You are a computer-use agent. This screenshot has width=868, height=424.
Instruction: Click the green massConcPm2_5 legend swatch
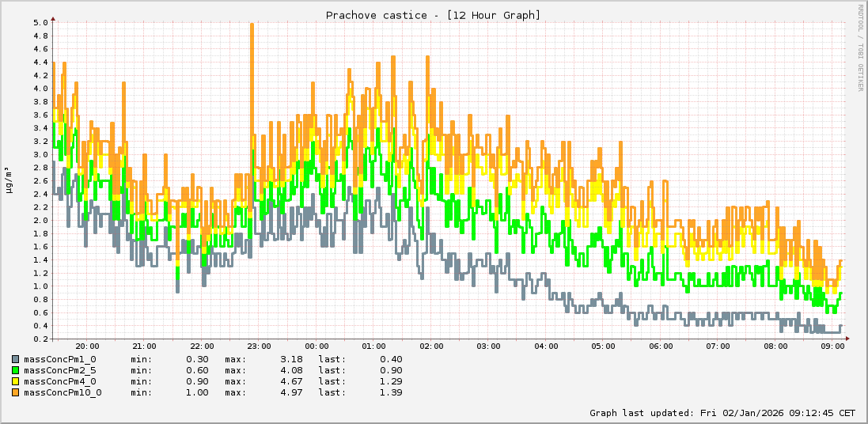pyautogui.click(x=16, y=370)
